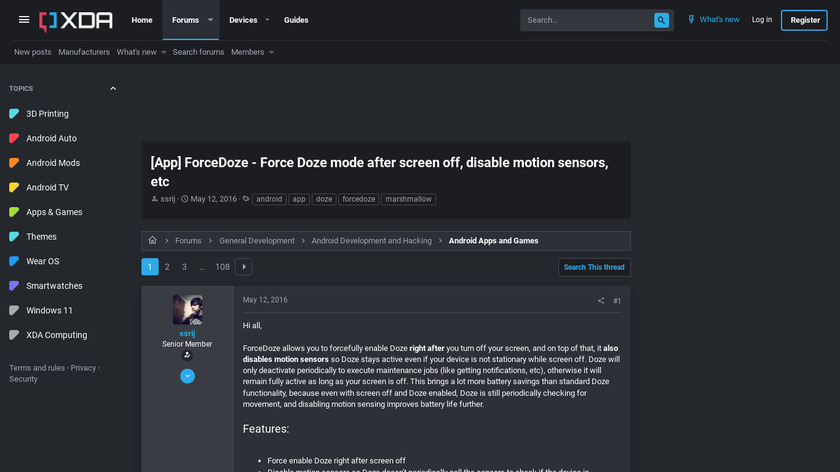Expand the Forums dropdown arrow
840x472 pixels.
pos(210,20)
